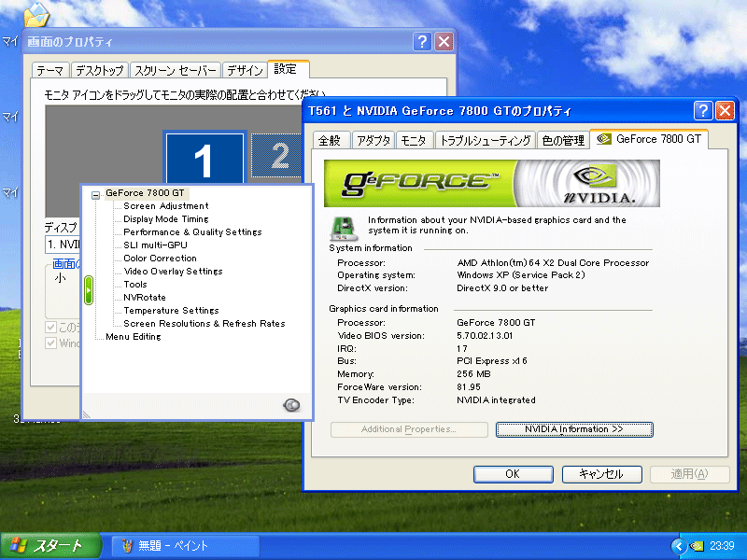
Task: Close the 画面のプロパティ window
Action: point(444,42)
